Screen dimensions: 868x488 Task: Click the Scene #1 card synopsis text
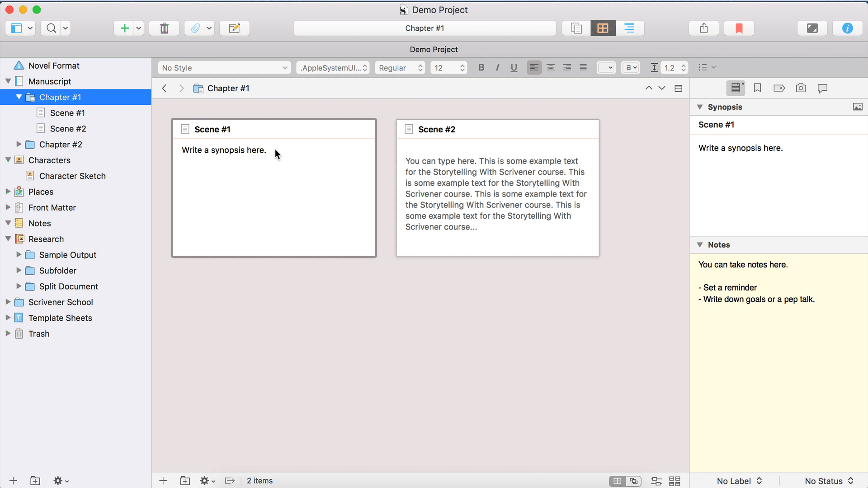pos(224,150)
